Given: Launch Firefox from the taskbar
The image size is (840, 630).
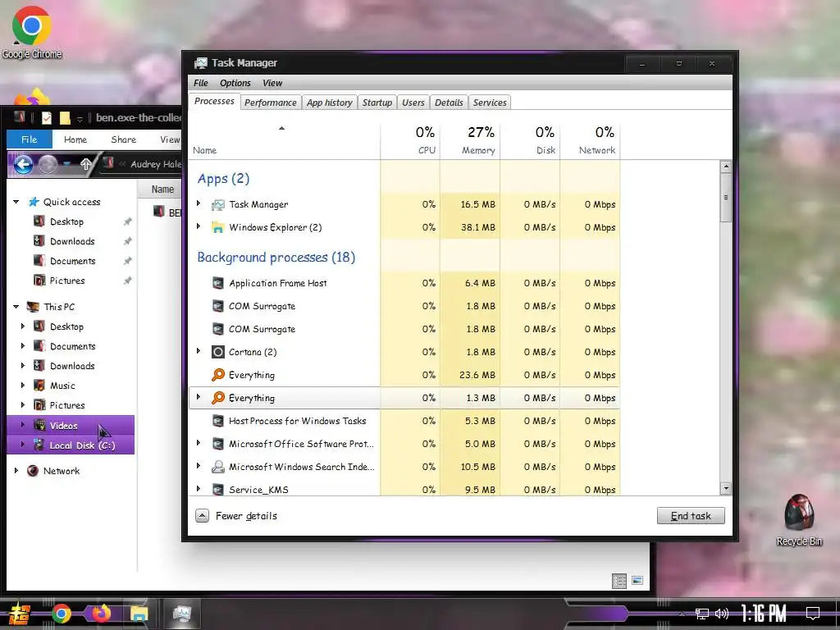Looking at the screenshot, I should [101, 614].
